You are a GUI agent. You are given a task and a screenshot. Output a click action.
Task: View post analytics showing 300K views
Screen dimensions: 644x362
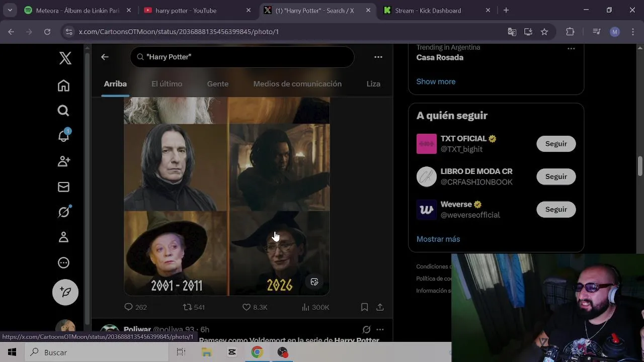[315, 307]
